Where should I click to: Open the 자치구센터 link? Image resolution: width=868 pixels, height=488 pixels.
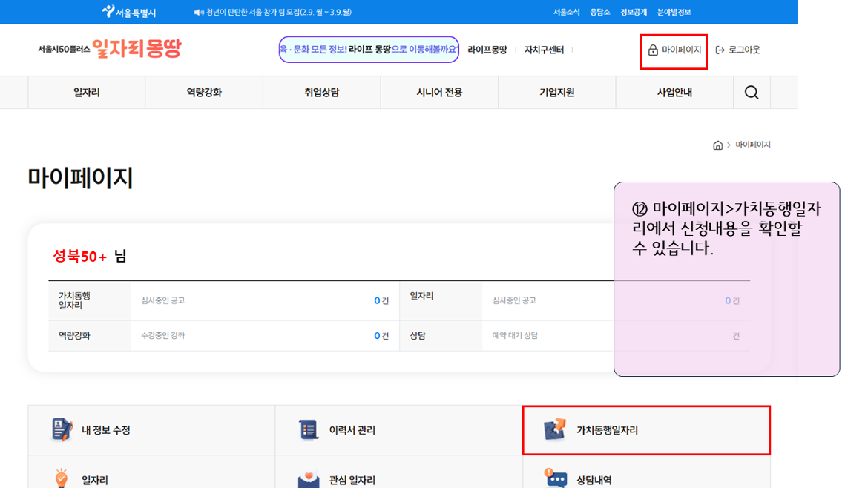click(x=544, y=50)
